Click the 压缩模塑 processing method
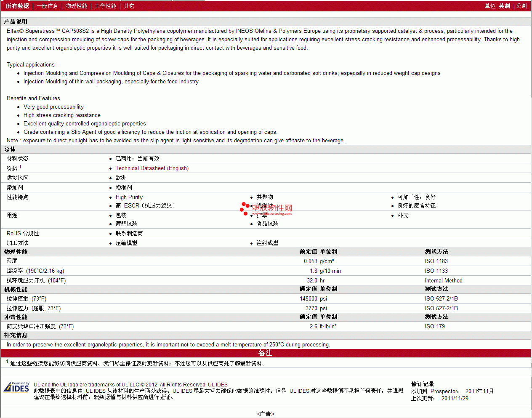 pyautogui.click(x=127, y=243)
